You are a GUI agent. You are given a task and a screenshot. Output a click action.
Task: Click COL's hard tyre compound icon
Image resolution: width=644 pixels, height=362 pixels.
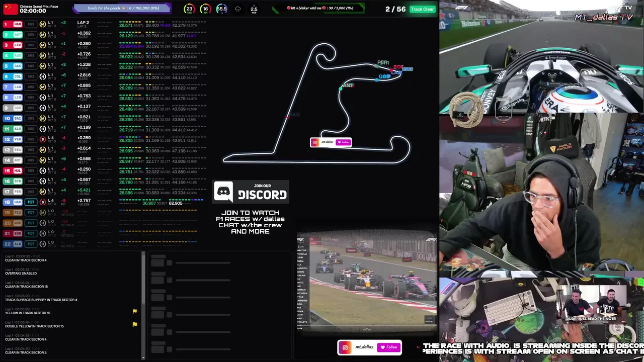[x=43, y=76]
